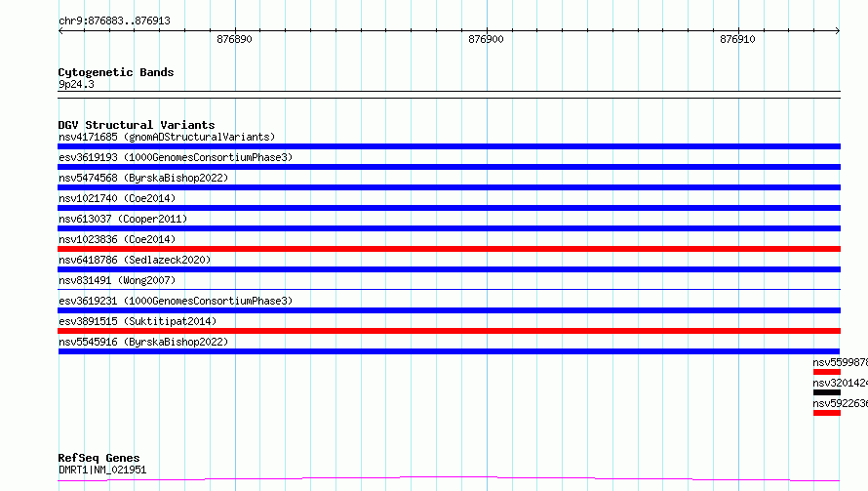Image resolution: width=868 pixels, height=491 pixels.
Task: Click the 9p24.3 band label
Action: 76,84
